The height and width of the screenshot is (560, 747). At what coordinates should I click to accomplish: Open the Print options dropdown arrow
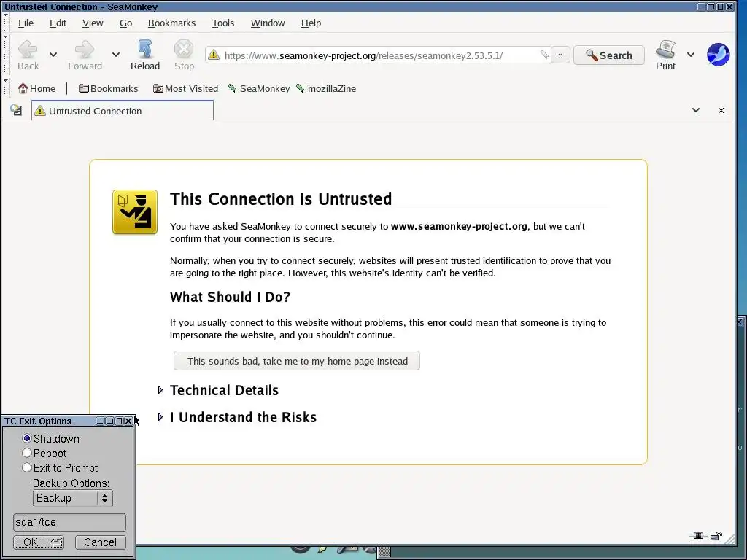[691, 55]
